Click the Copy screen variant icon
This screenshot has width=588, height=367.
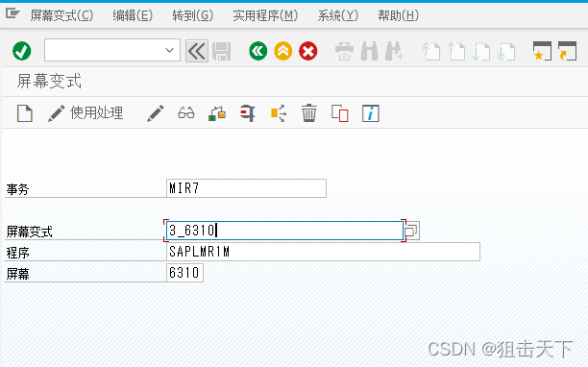click(x=340, y=113)
